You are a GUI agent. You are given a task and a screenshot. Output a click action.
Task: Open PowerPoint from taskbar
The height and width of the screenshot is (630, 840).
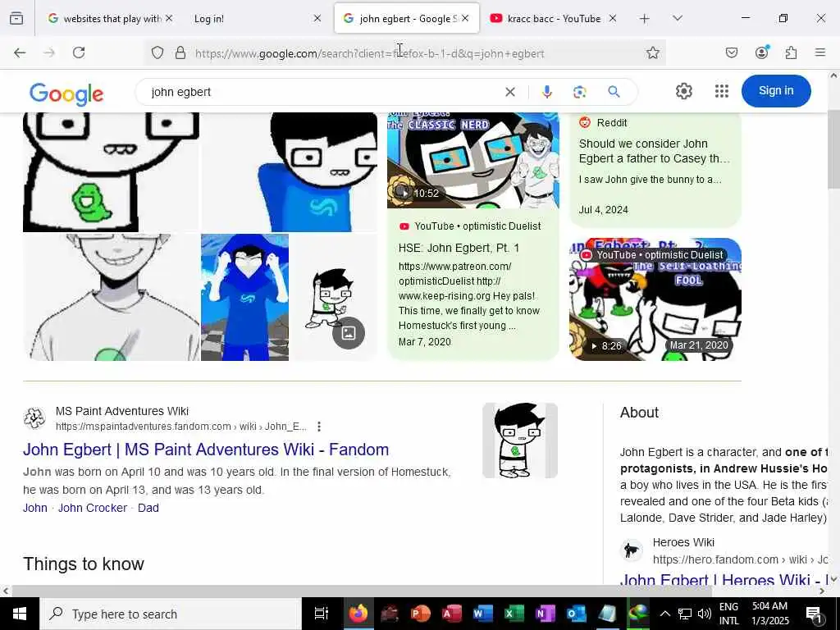[421, 614]
